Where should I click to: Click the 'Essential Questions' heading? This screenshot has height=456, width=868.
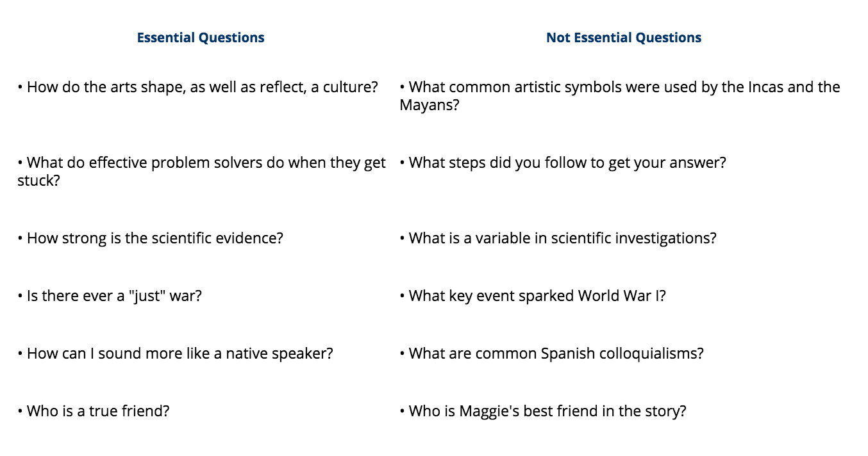[201, 38]
